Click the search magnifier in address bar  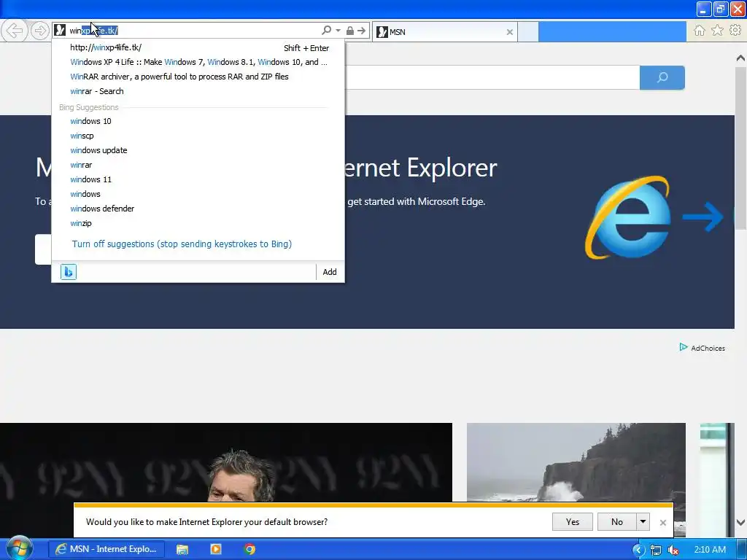click(326, 31)
